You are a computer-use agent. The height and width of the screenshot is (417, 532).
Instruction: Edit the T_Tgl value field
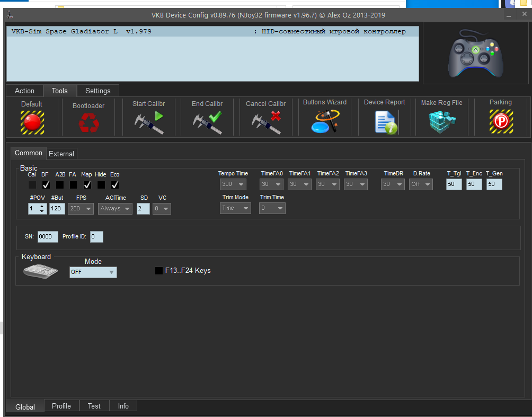coord(454,184)
